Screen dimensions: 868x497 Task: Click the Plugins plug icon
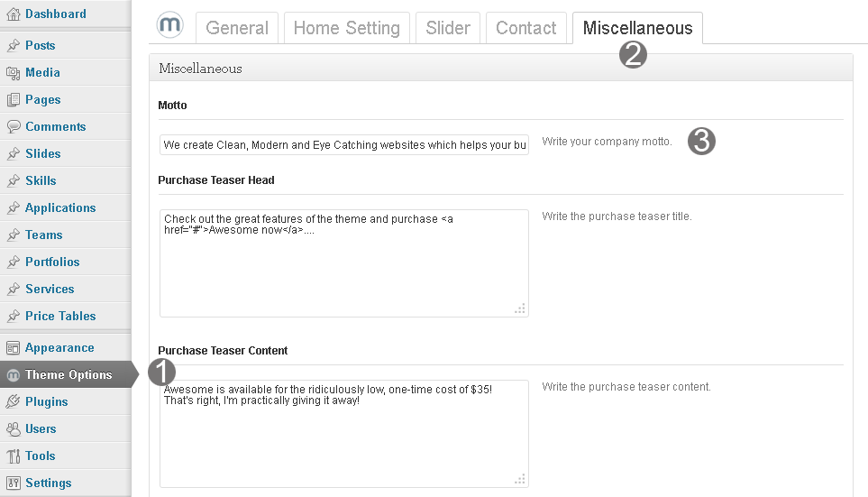(x=14, y=401)
